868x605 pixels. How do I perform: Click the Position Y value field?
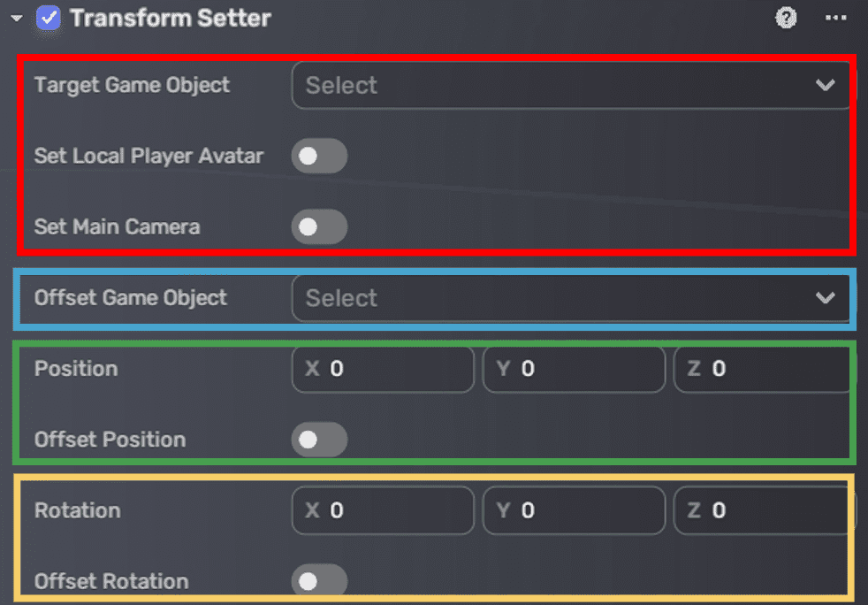575,369
